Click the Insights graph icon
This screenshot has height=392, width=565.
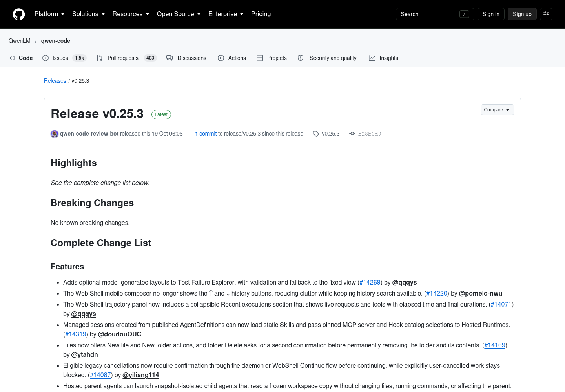tap(372, 58)
